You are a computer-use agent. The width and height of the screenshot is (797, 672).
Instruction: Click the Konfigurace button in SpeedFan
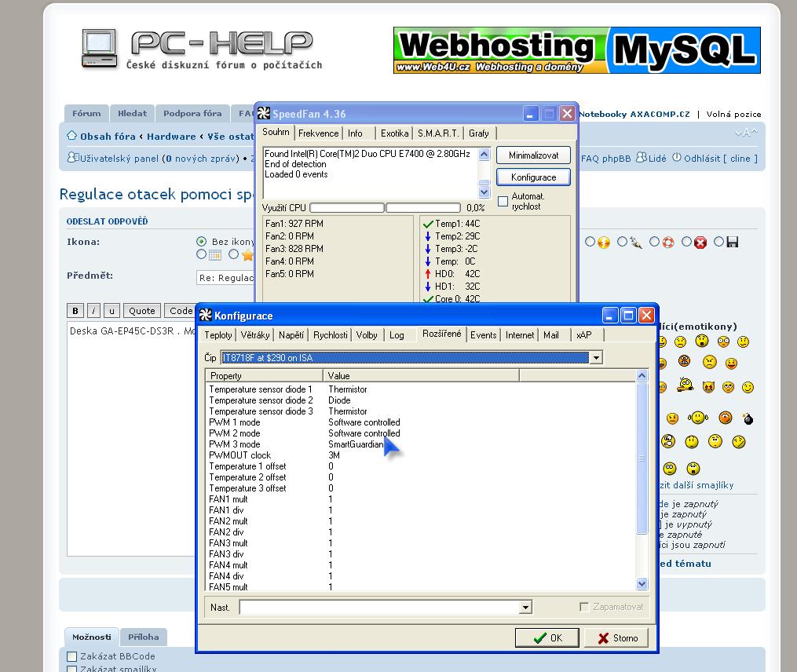click(x=533, y=177)
